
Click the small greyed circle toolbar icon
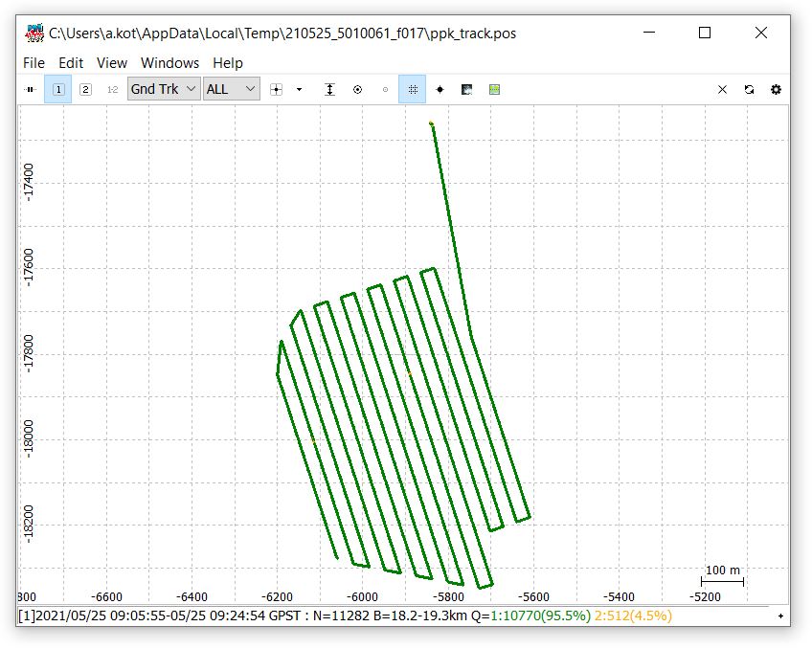click(385, 90)
